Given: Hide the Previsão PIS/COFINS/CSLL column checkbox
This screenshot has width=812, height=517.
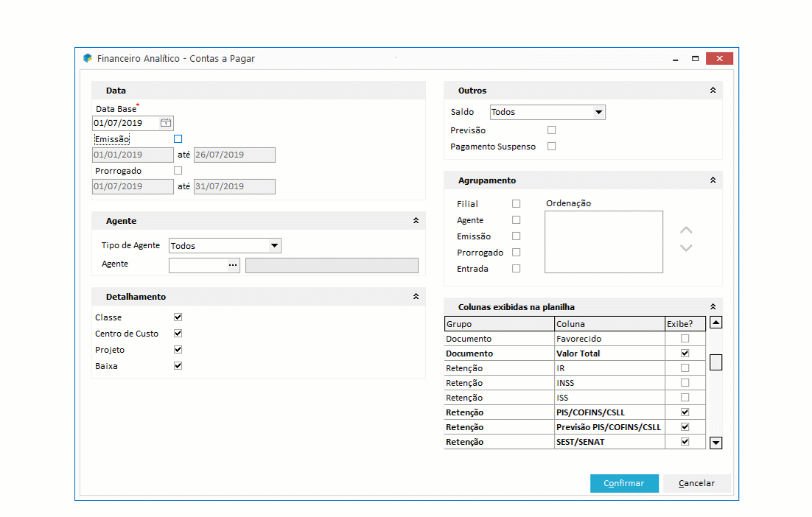Looking at the screenshot, I should (x=685, y=427).
